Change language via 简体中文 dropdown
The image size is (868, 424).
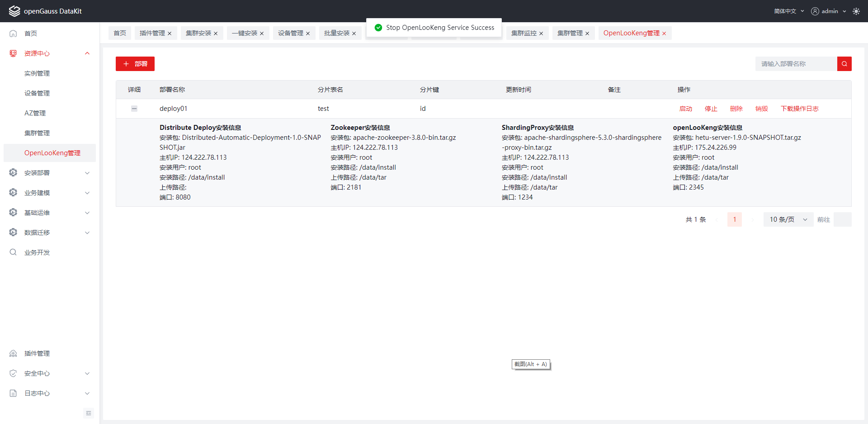788,11
